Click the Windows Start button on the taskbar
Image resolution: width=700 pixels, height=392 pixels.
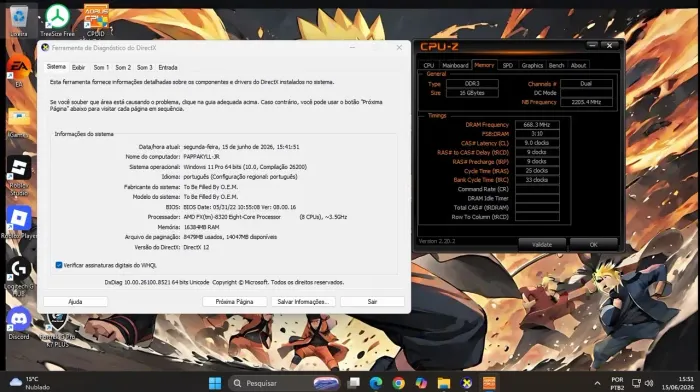click(215, 383)
